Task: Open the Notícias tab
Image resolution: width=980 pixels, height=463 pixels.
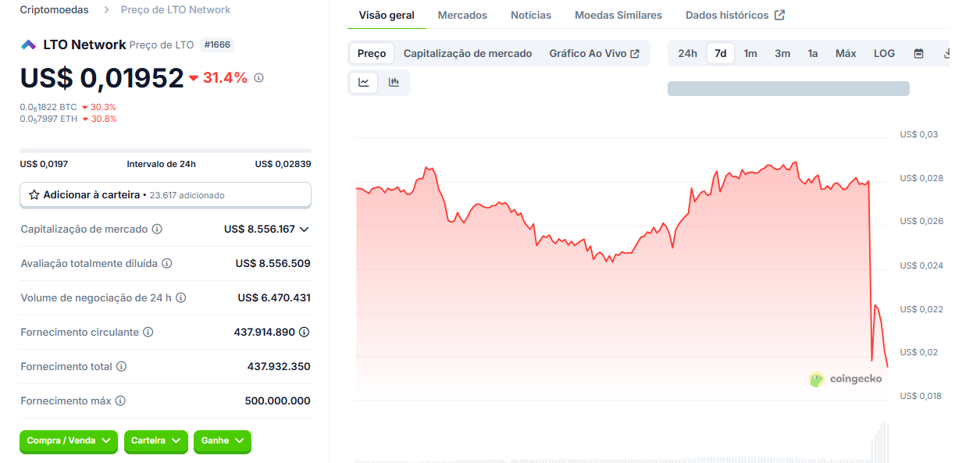Action: [x=531, y=15]
